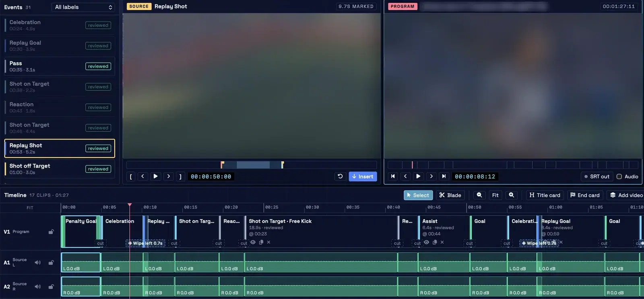
Task: Switch to the Blade tool
Action: (450, 195)
